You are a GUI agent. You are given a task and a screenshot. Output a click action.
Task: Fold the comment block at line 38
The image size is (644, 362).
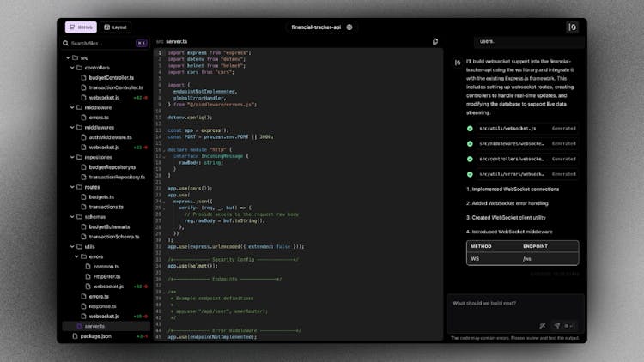[x=164, y=293]
